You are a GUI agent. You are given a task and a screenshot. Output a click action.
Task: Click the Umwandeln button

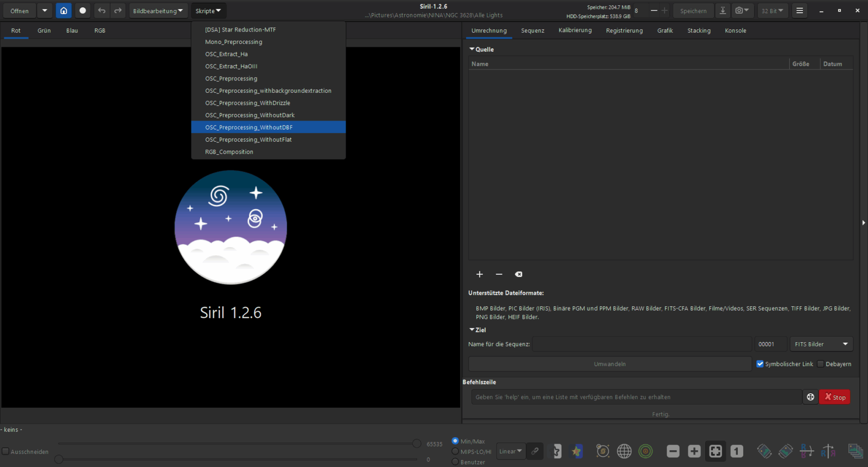coord(610,364)
